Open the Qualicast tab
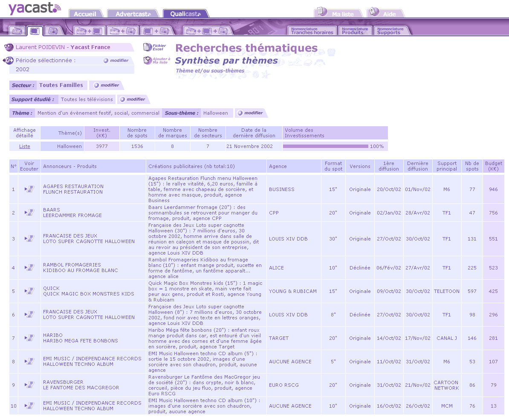The width and height of the screenshot is (509, 420). [x=185, y=14]
